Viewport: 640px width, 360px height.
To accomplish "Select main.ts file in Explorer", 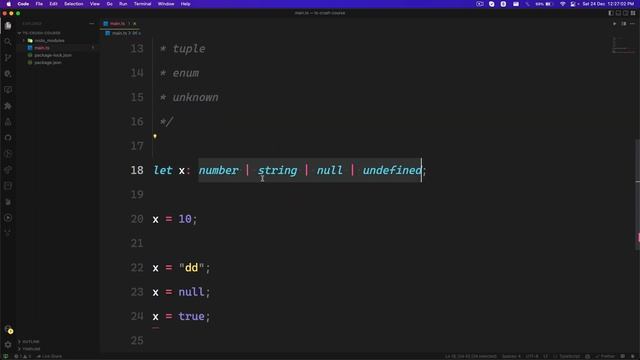I will click(58, 48).
